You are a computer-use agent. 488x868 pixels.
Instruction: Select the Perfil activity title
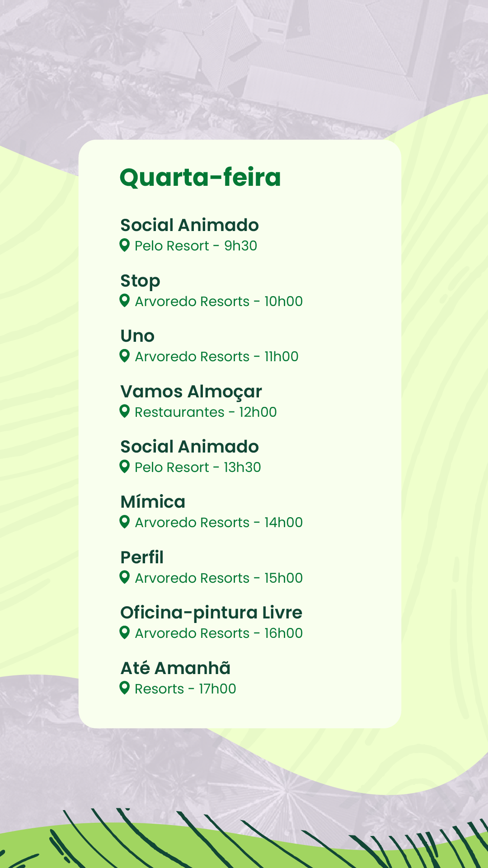coord(142,557)
